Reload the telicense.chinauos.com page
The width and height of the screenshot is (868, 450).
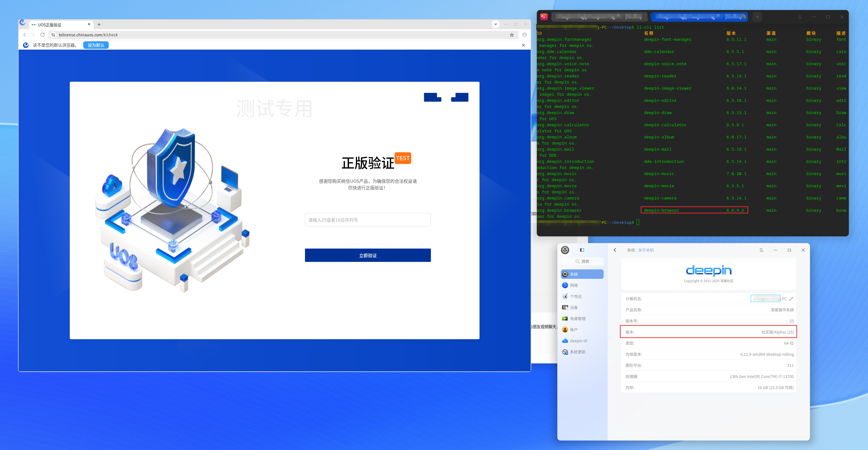click(42, 35)
